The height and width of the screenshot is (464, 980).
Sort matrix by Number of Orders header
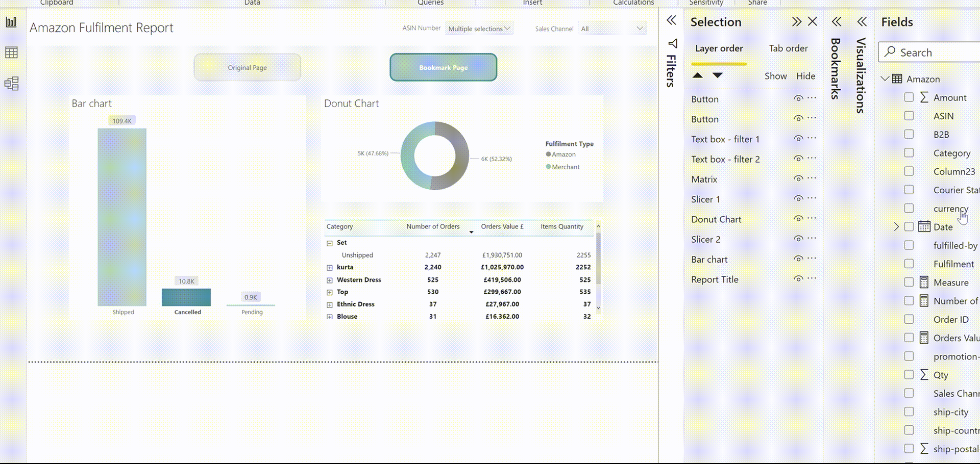433,226
